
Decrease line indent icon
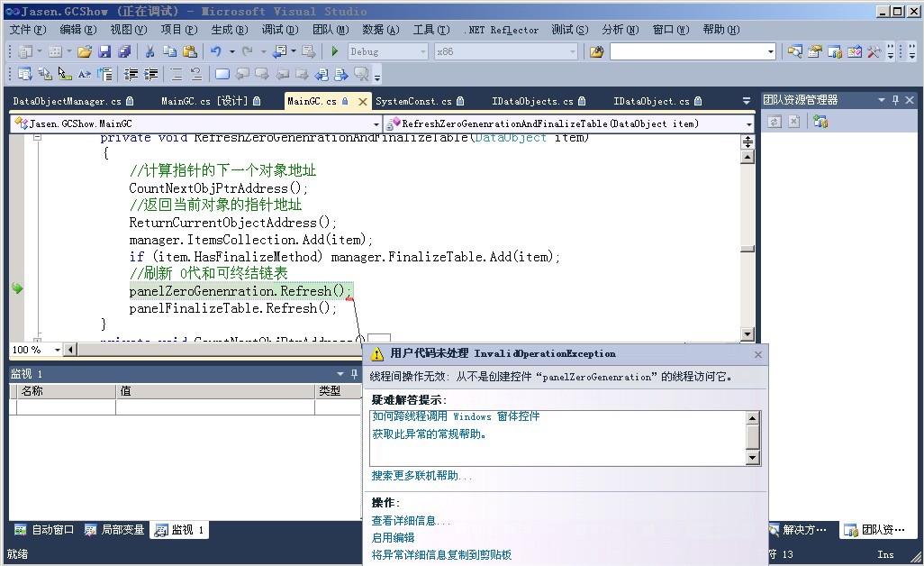click(x=131, y=74)
